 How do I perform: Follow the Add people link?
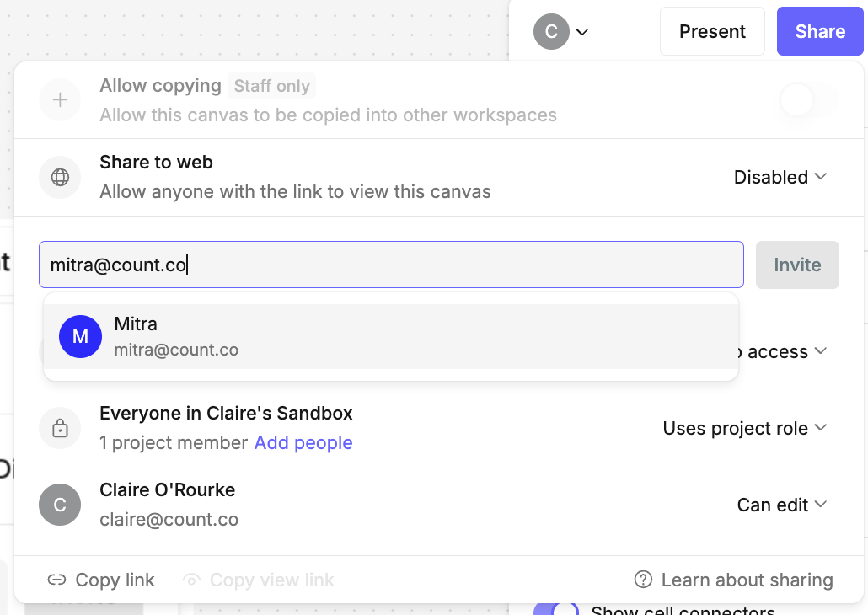pyautogui.click(x=303, y=443)
